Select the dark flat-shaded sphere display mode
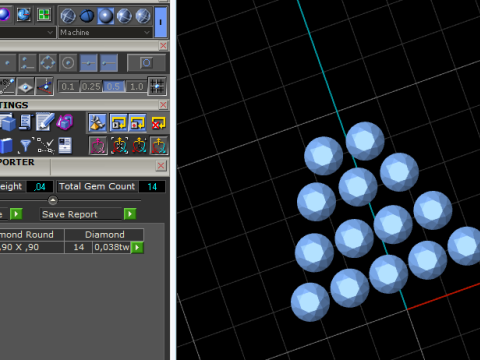The height and width of the screenshot is (360, 480). tap(87, 16)
